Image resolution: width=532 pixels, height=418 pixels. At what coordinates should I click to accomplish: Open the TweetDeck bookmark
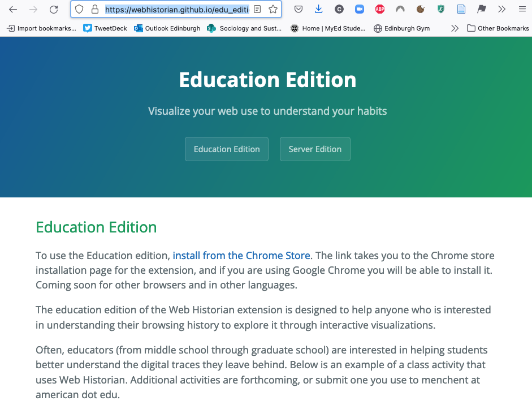pyautogui.click(x=105, y=28)
